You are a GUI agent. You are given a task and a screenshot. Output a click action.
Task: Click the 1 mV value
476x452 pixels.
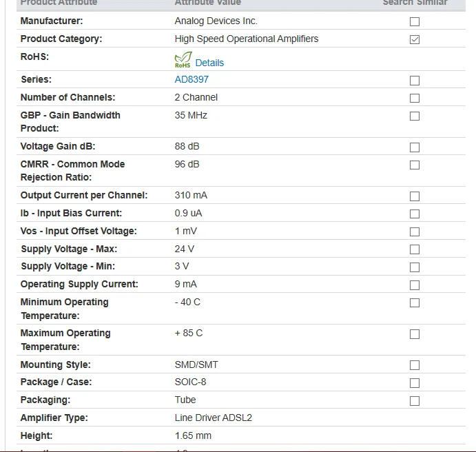(186, 231)
